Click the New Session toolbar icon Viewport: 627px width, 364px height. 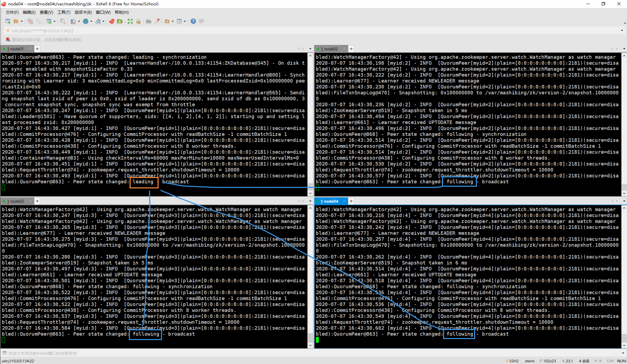coord(8,21)
